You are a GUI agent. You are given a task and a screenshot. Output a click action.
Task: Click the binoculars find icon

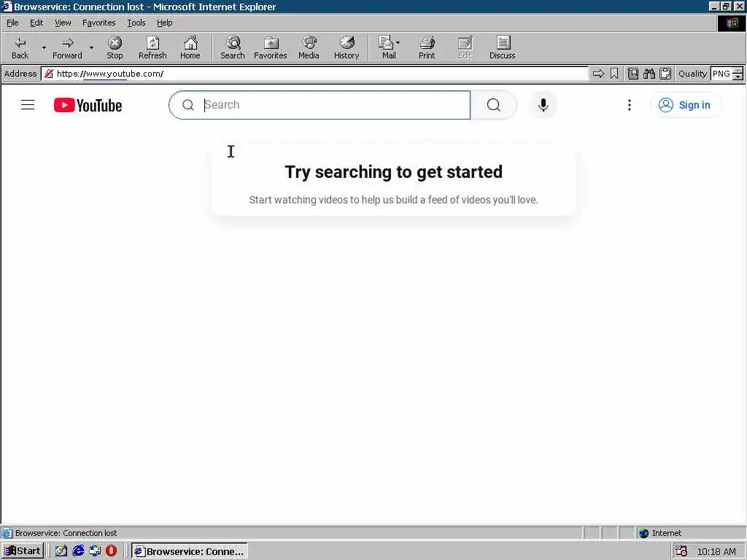point(649,74)
